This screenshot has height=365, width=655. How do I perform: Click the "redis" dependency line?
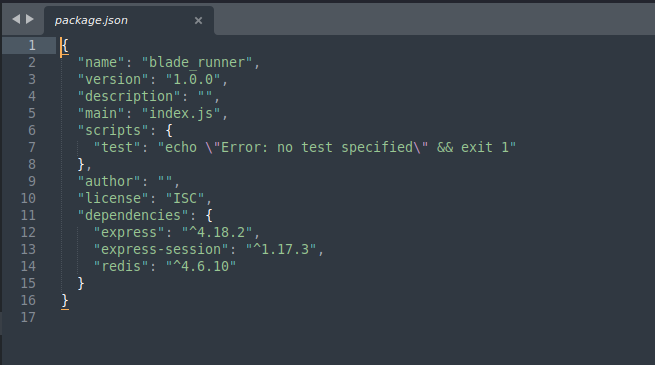click(165, 266)
